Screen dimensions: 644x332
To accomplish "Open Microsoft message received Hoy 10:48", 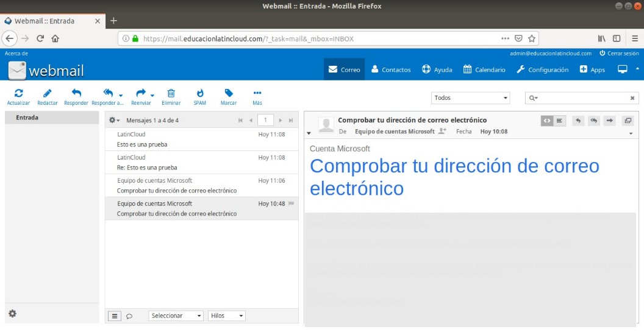I will [202, 208].
